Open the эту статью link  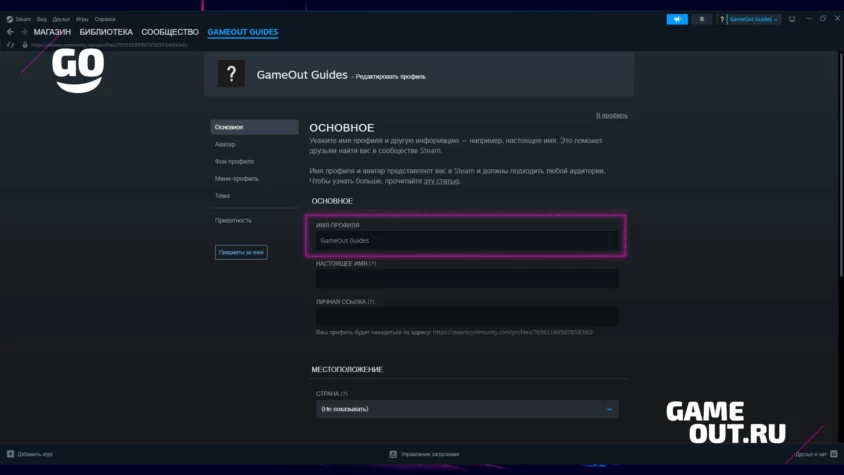[x=441, y=181]
